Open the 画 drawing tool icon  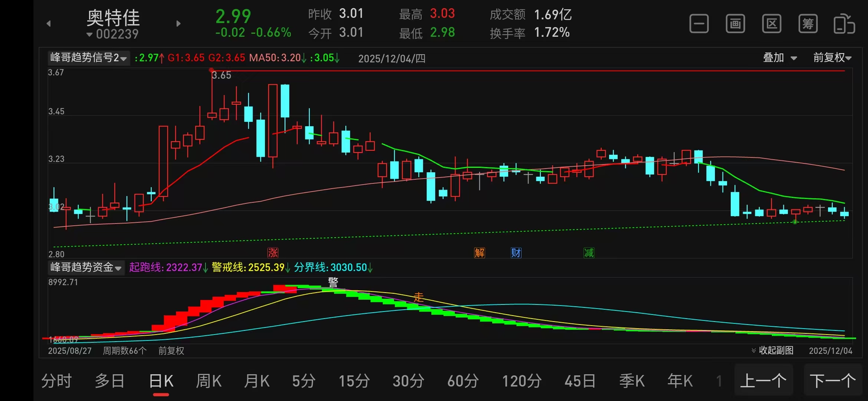(735, 24)
